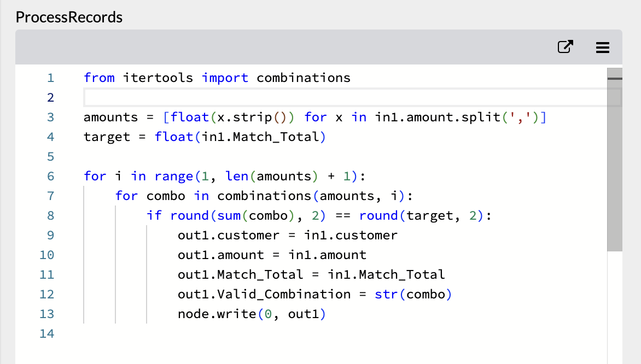Image resolution: width=641 pixels, height=364 pixels.
Task: Click line number 6 in the gutter
Action: coord(50,176)
